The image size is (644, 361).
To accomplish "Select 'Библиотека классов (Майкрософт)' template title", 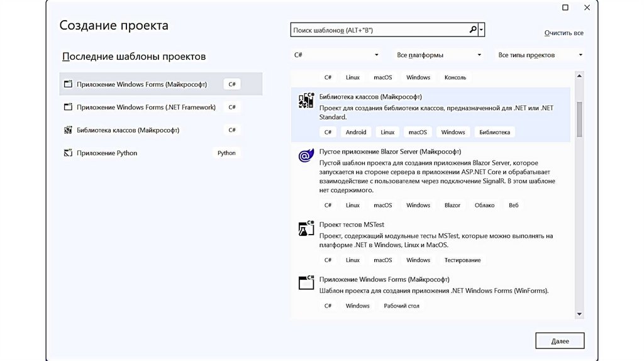I will [x=370, y=97].
